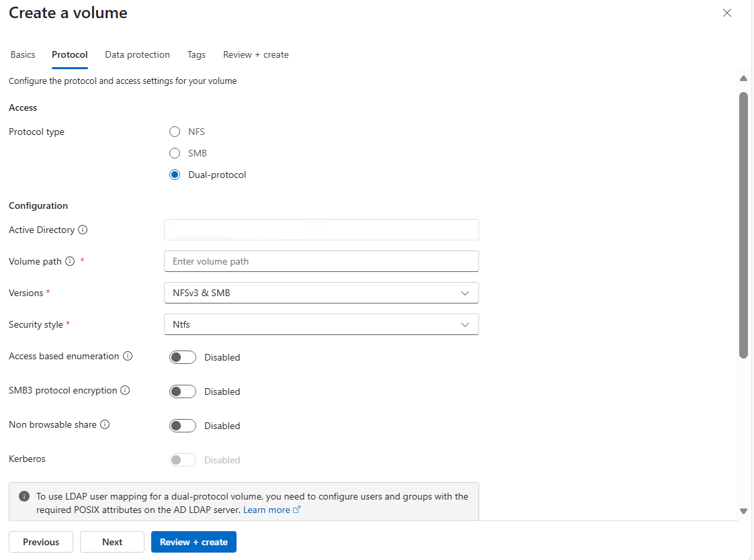Switch to the Basics tab
Image resolution: width=754 pixels, height=560 pixels.
23,55
